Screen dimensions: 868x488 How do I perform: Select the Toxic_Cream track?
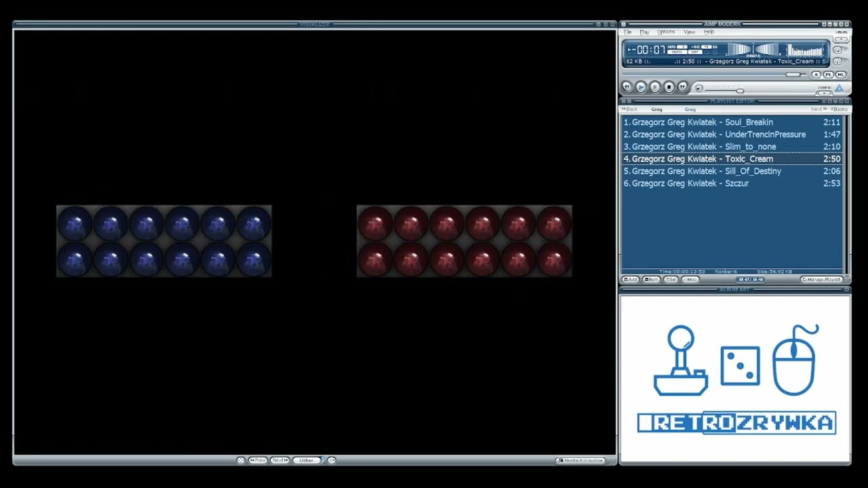[732, 159]
